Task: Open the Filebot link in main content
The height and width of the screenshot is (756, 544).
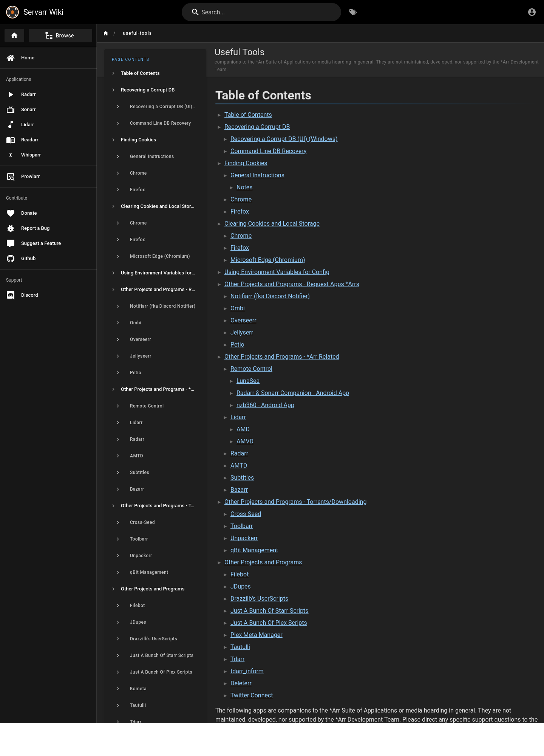Action: tap(240, 575)
